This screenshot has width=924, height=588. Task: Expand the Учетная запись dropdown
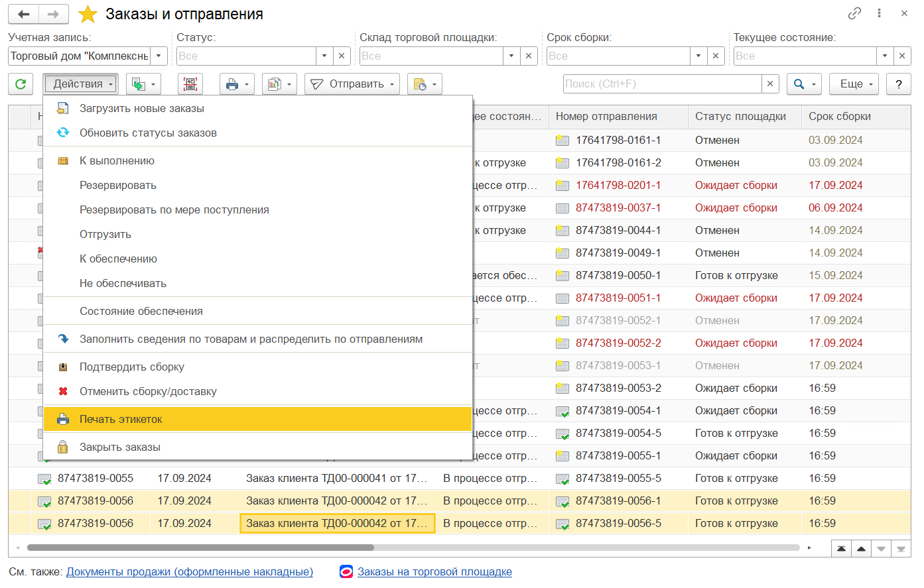tap(159, 56)
